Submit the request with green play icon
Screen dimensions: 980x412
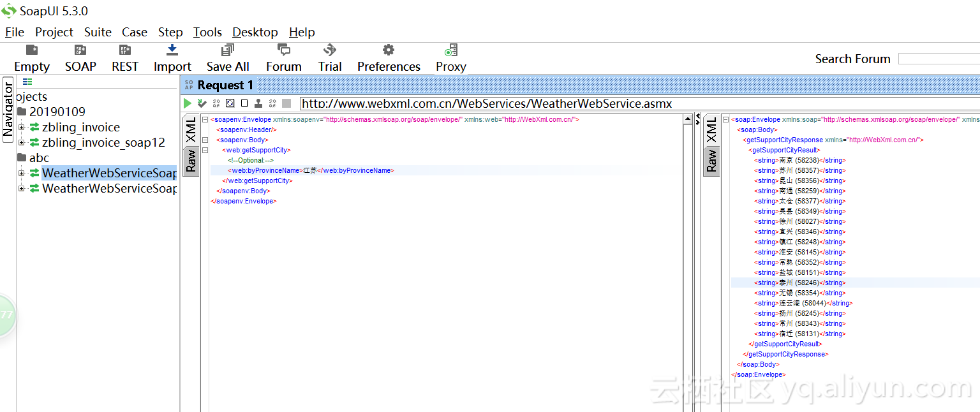(188, 103)
